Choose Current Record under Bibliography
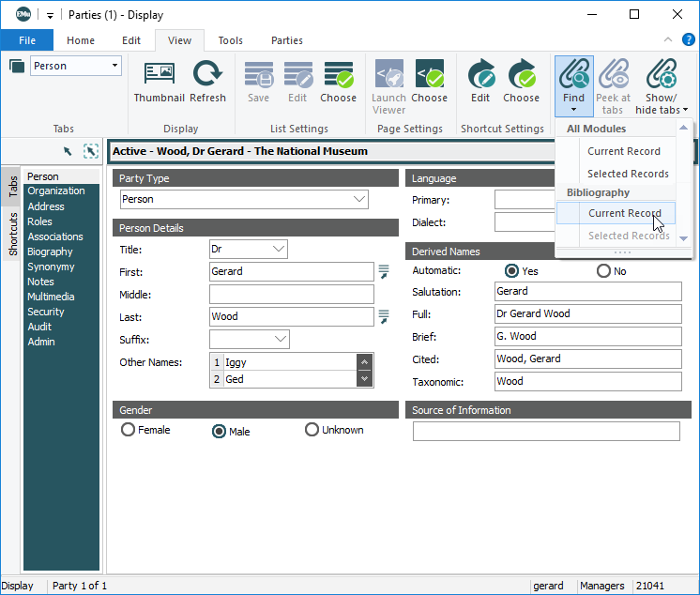Image resolution: width=700 pixels, height=595 pixels. point(624,213)
